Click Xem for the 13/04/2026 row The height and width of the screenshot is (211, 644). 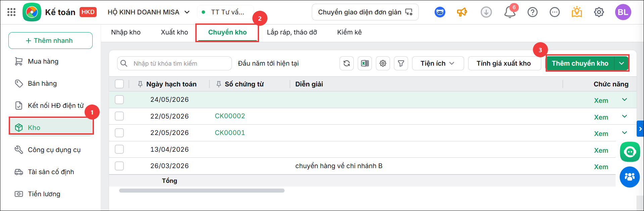(601, 150)
